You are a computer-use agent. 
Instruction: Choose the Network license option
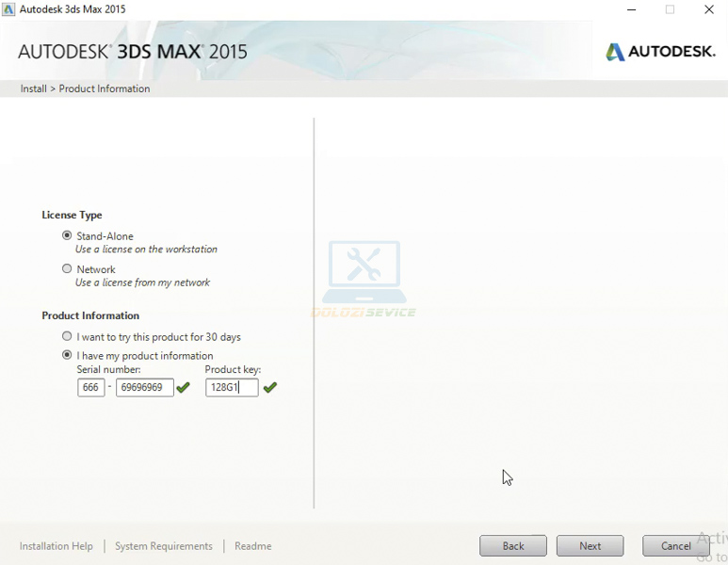[67, 268]
